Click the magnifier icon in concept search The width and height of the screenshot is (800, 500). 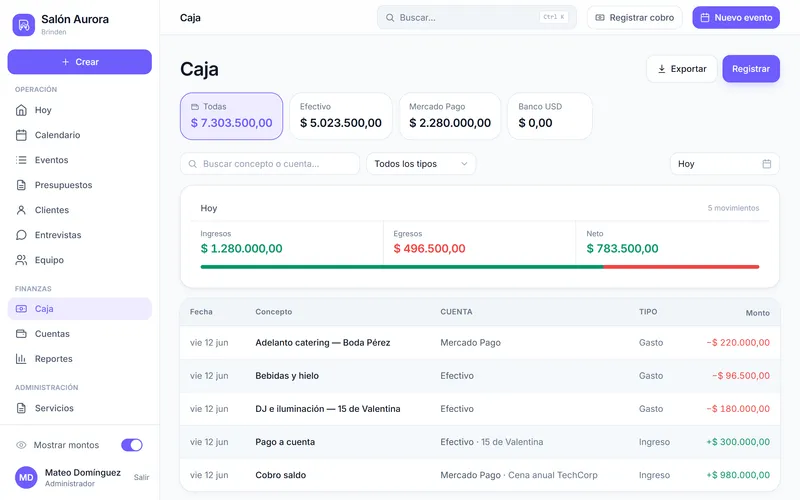(192, 164)
